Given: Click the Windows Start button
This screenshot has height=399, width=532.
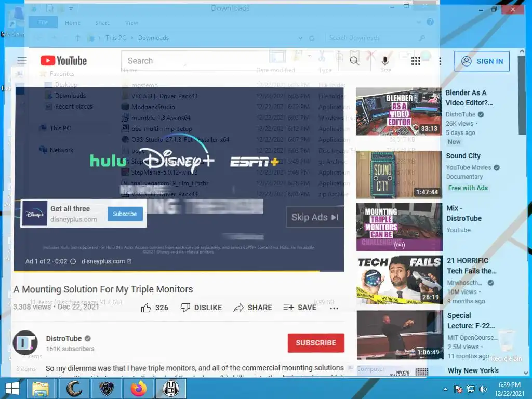Looking at the screenshot, I should (12, 389).
